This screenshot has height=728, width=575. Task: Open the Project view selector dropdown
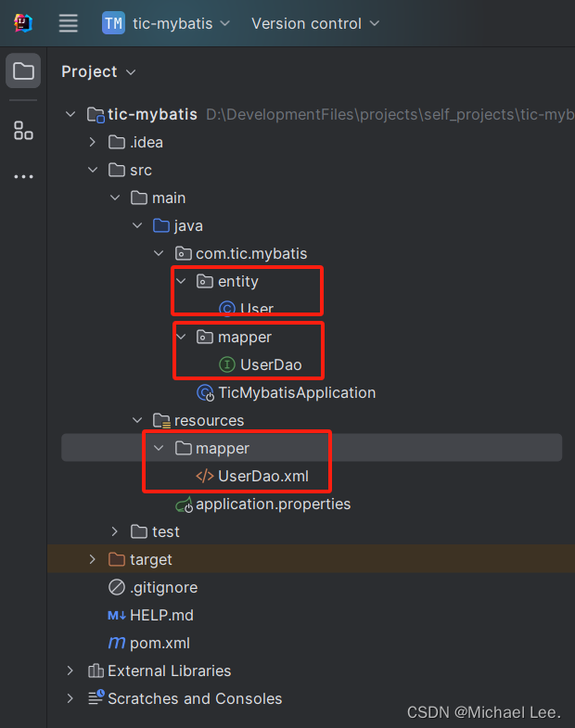[98, 72]
